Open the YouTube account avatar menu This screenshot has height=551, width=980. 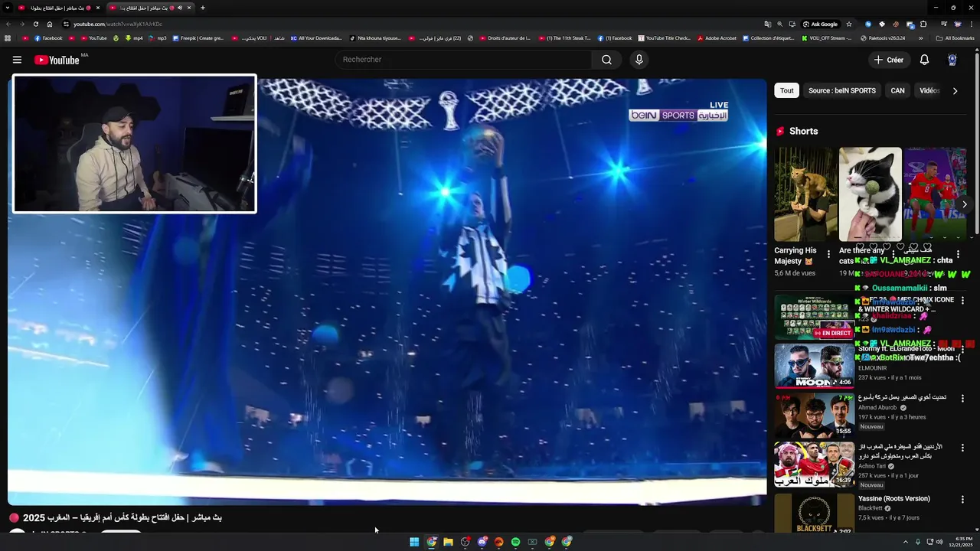pos(952,60)
